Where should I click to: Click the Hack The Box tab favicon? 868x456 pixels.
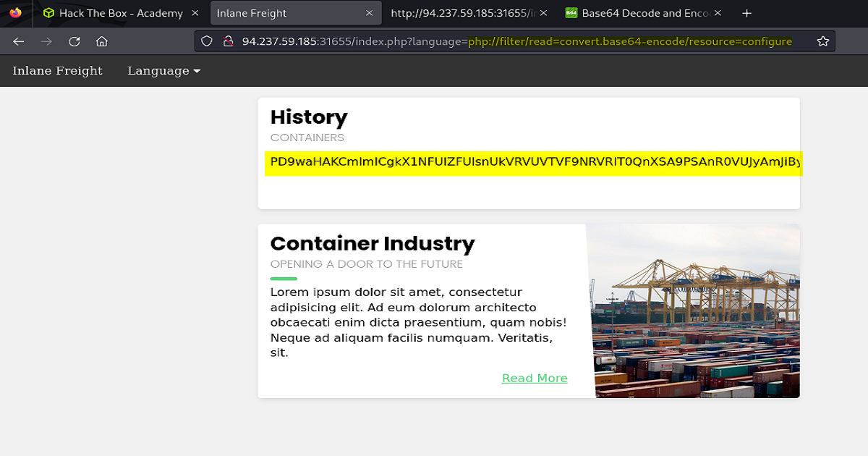tap(48, 13)
